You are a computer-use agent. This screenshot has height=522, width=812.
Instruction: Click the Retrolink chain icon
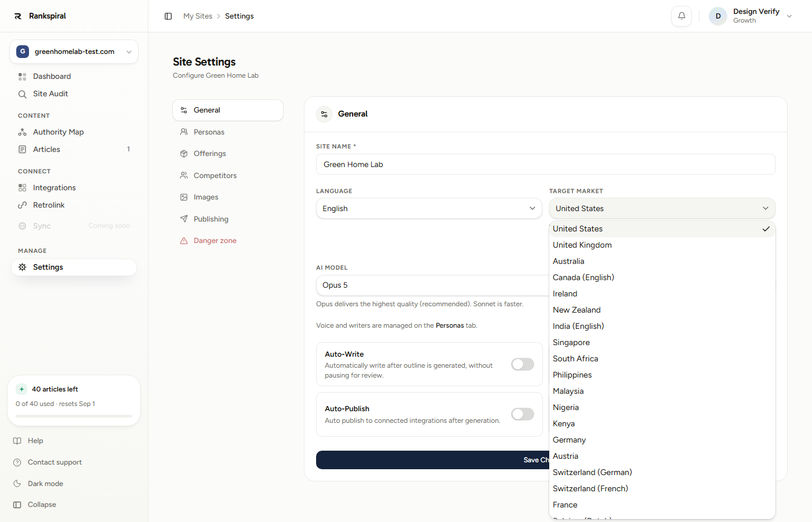[23, 205]
